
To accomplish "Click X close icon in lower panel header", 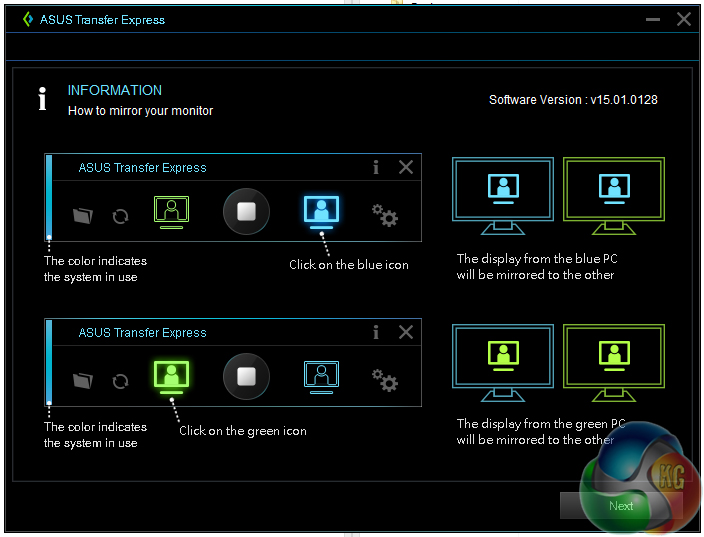I will [x=406, y=332].
